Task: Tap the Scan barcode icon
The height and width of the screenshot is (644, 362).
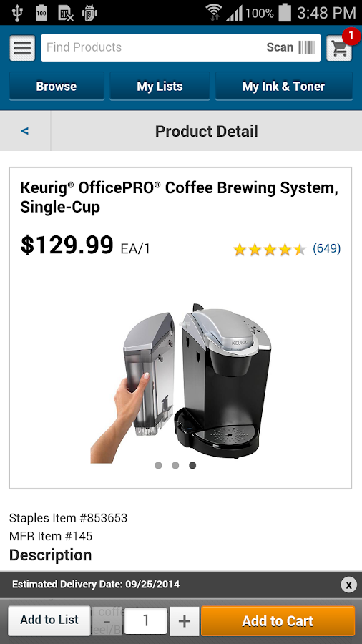Action: pyautogui.click(x=307, y=48)
